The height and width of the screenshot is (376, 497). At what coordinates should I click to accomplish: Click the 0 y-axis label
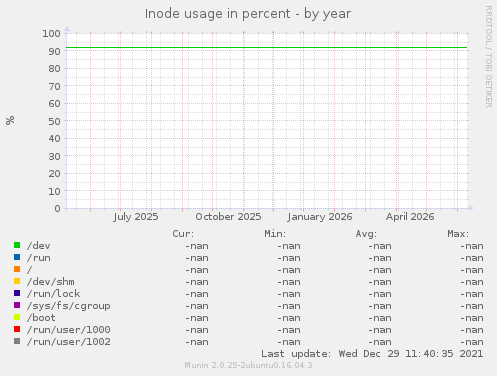[58, 209]
